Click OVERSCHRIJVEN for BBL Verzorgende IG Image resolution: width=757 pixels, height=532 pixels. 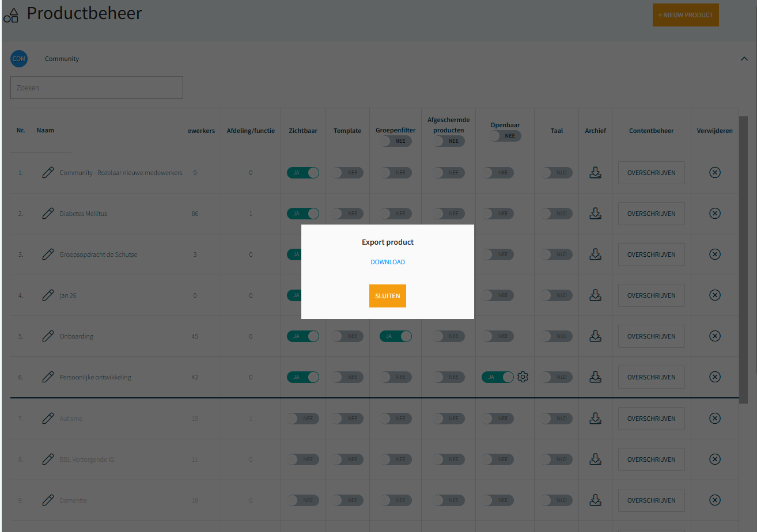point(651,459)
